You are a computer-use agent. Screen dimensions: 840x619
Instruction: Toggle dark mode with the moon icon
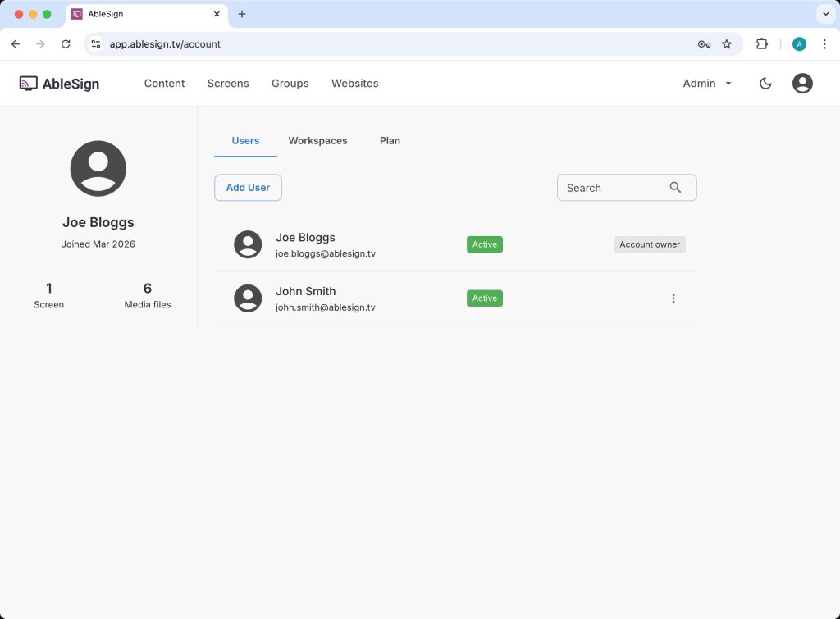tap(765, 83)
